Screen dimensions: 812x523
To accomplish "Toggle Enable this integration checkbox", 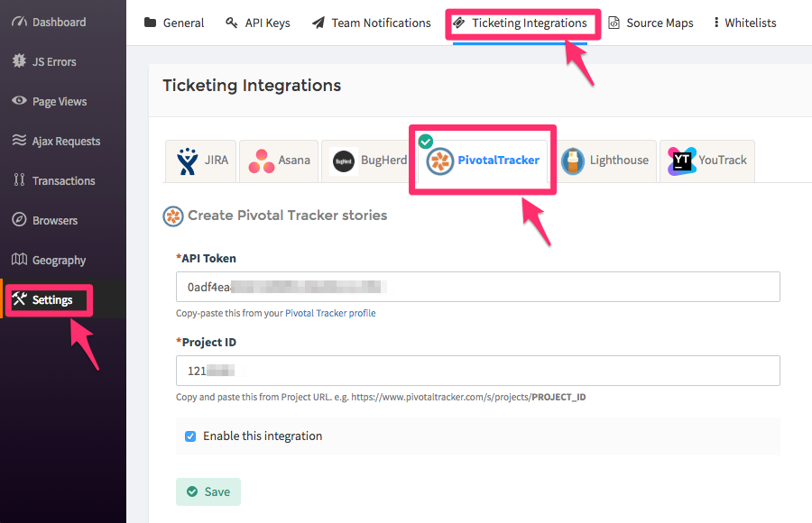I will (x=190, y=436).
